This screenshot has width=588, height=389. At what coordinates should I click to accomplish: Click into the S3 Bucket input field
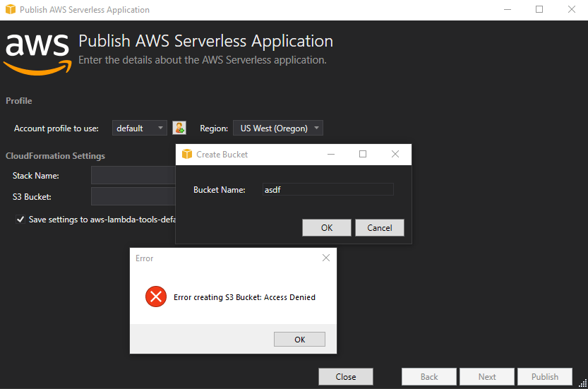point(133,196)
